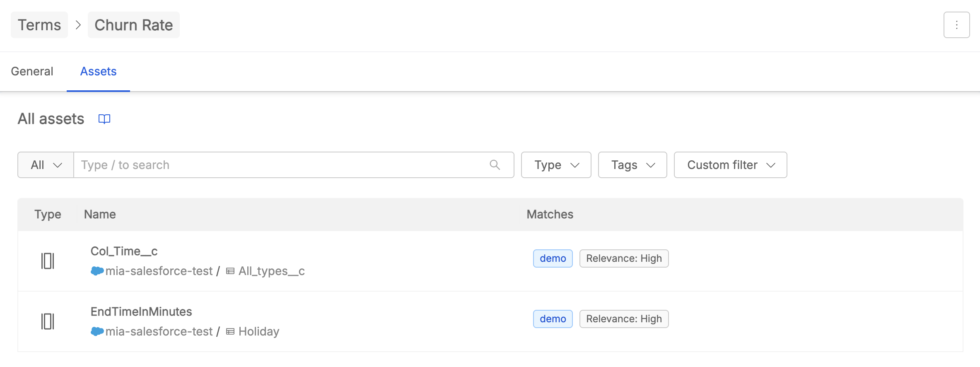Image resolution: width=980 pixels, height=367 pixels.
Task: Click the demo tag in Col_Time__c row
Action: coord(553,258)
